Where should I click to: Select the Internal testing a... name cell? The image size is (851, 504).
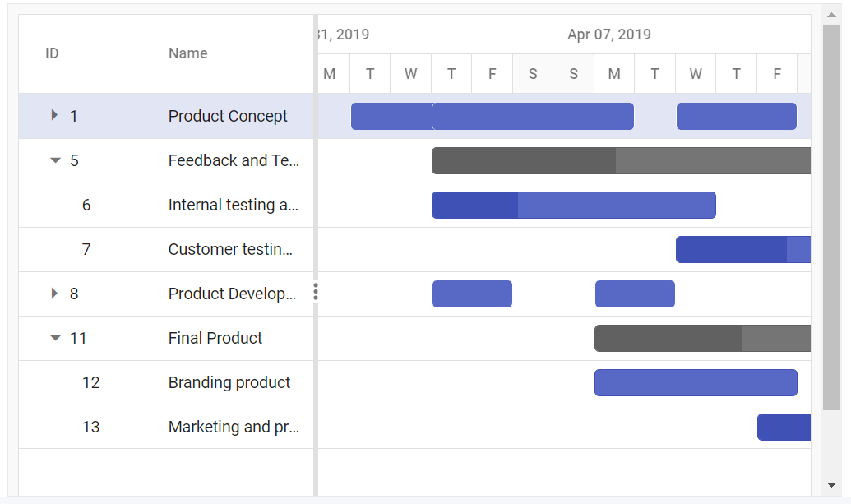(x=234, y=205)
